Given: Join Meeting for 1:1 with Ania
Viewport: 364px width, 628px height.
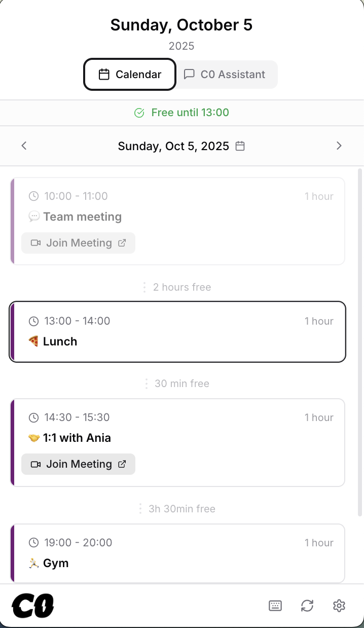Looking at the screenshot, I should pos(79,464).
